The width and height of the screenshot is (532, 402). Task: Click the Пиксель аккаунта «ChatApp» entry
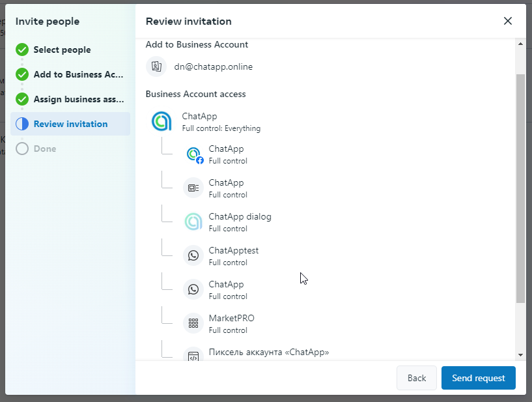pyautogui.click(x=268, y=352)
